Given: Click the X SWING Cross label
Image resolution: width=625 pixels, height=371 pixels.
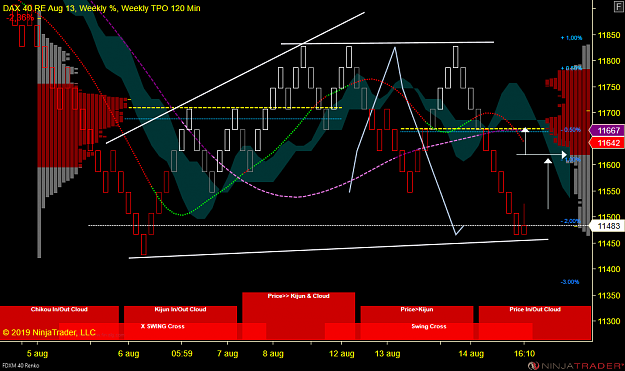Looking at the screenshot, I should 162,326.
